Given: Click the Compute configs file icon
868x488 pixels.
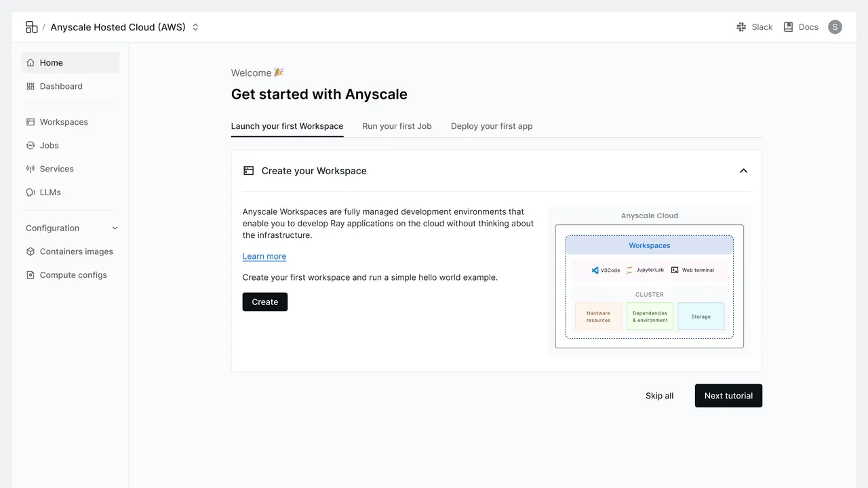Looking at the screenshot, I should point(31,274).
